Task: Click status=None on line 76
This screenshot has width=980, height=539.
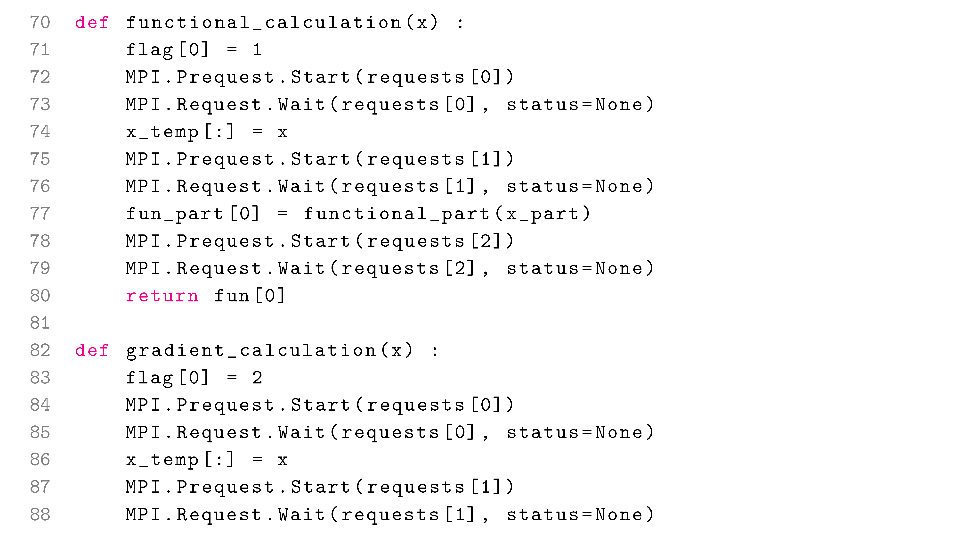Action: click(580, 187)
